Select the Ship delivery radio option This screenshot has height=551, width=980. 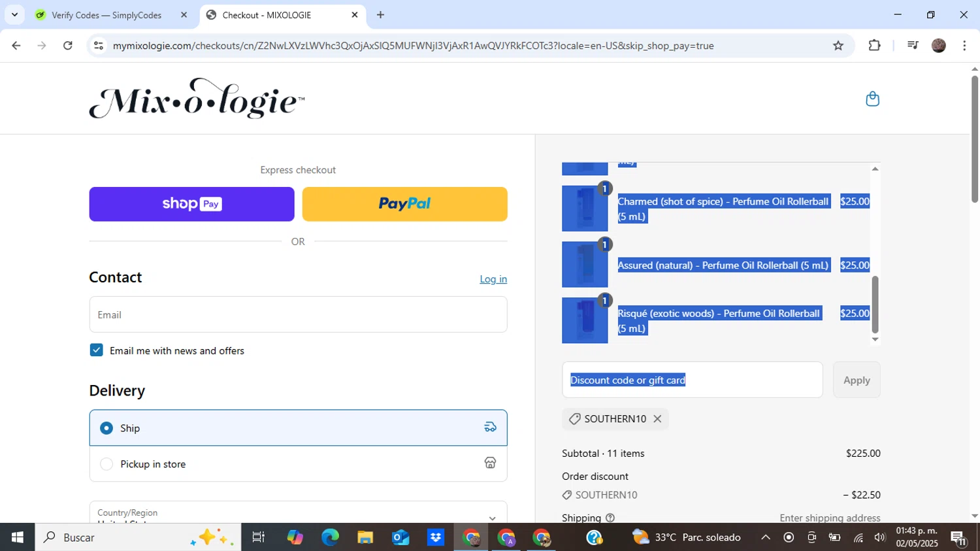pyautogui.click(x=106, y=428)
